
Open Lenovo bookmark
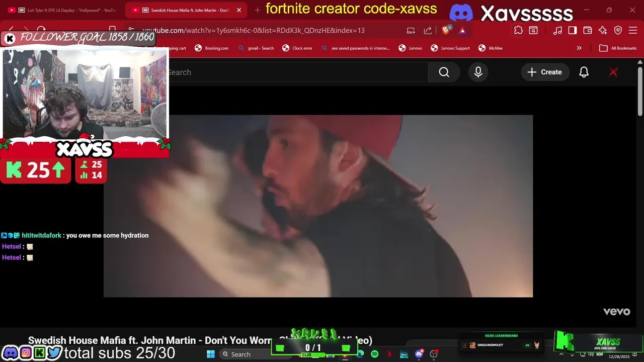411,48
